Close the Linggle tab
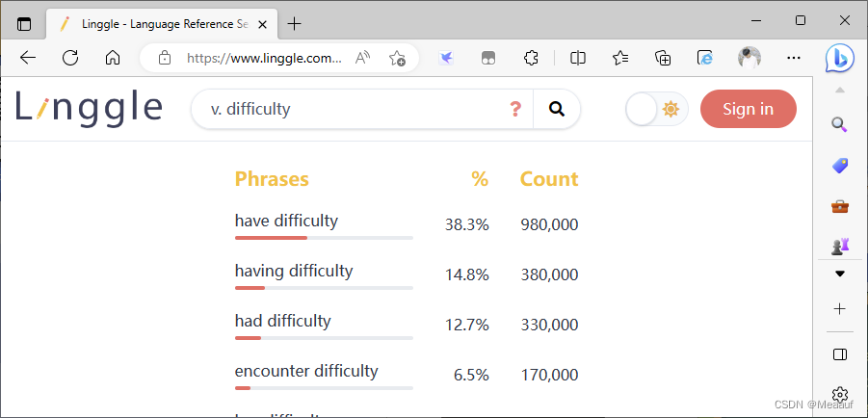Image resolution: width=868 pixels, height=418 pixels. (263, 24)
